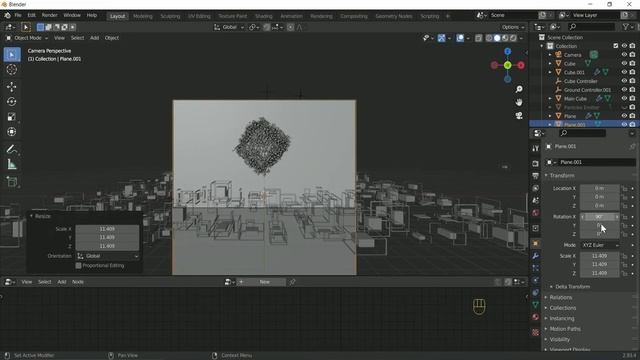Image resolution: width=640 pixels, height=360 pixels.
Task: Disable Cube Controller render camera icon
Action: tap(632, 81)
